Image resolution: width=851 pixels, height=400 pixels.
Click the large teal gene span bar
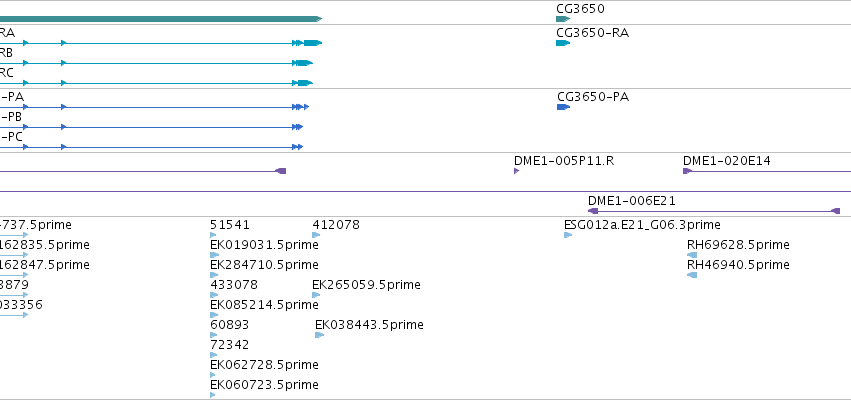[161, 19]
